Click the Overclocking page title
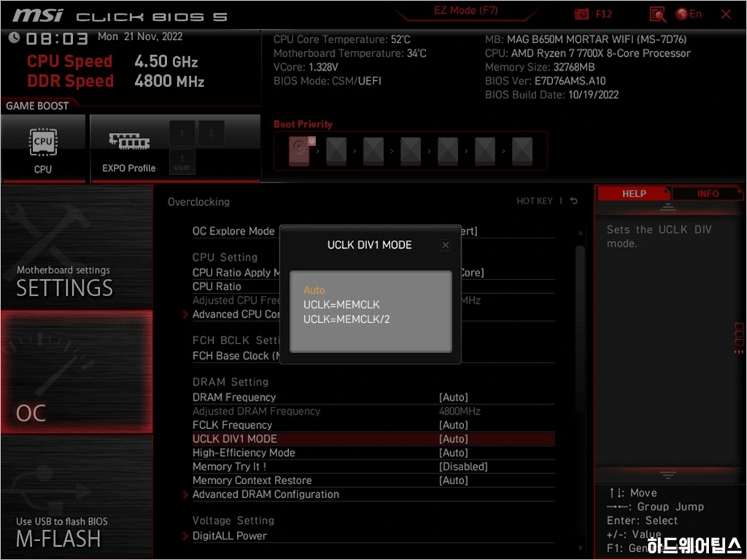 (198, 202)
